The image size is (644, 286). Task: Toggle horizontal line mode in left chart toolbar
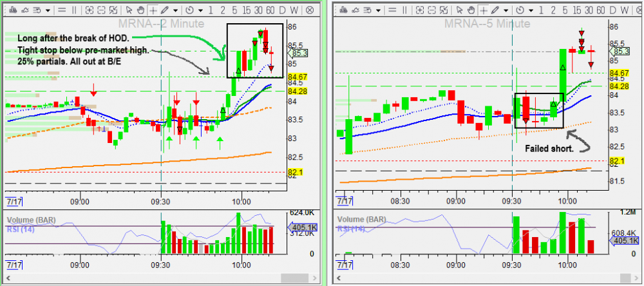(61, 10)
